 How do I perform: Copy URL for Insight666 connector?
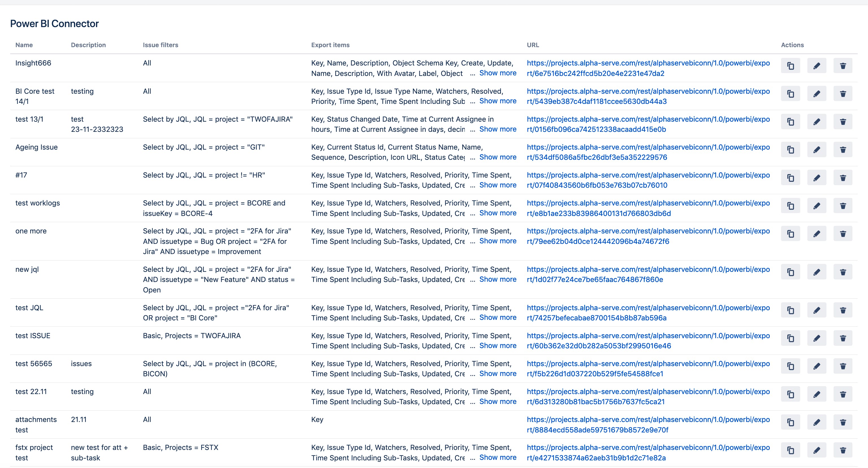tap(790, 66)
